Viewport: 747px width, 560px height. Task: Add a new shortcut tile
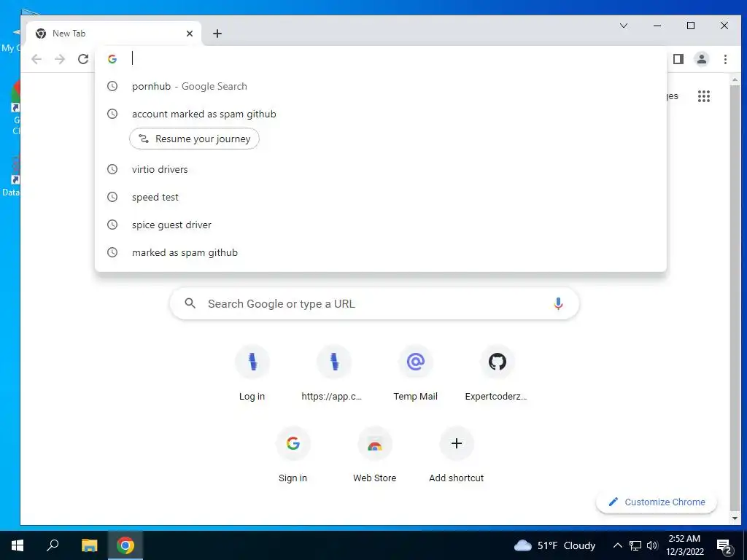tap(457, 456)
